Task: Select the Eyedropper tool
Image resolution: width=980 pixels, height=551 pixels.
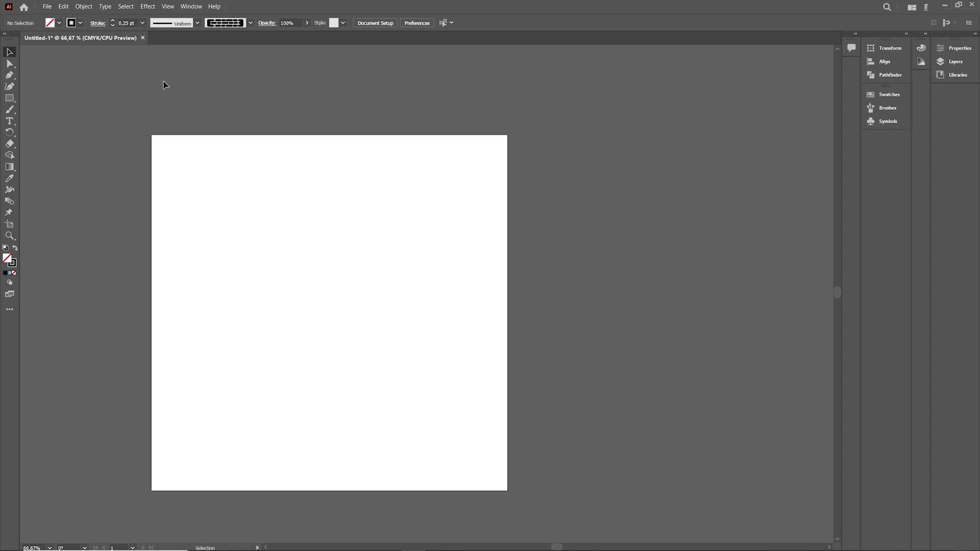Action: point(9,179)
